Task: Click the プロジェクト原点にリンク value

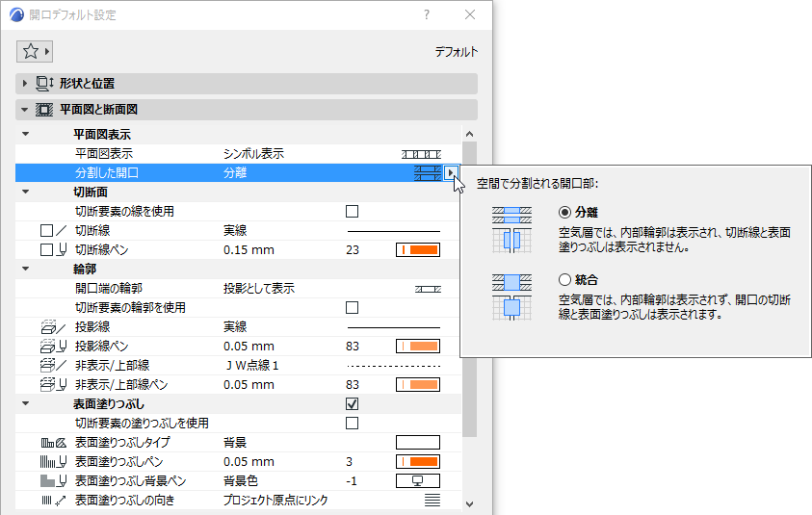Action: pyautogui.click(x=275, y=501)
